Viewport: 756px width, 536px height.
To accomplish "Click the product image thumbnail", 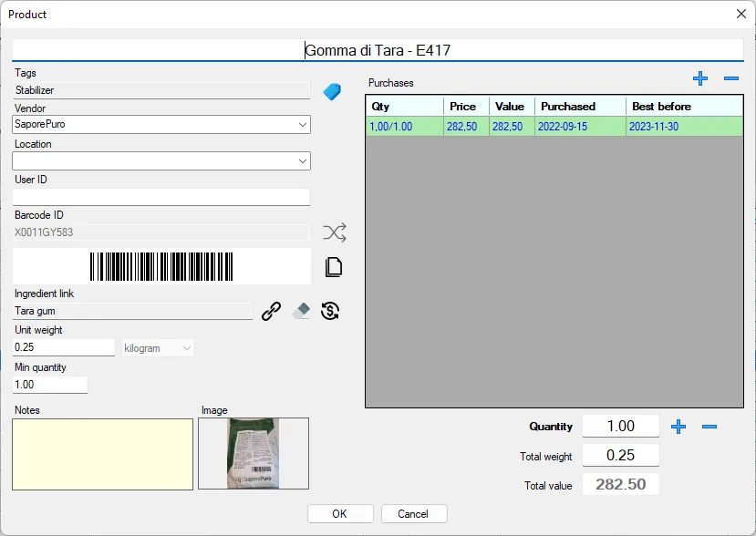I will pyautogui.click(x=254, y=454).
